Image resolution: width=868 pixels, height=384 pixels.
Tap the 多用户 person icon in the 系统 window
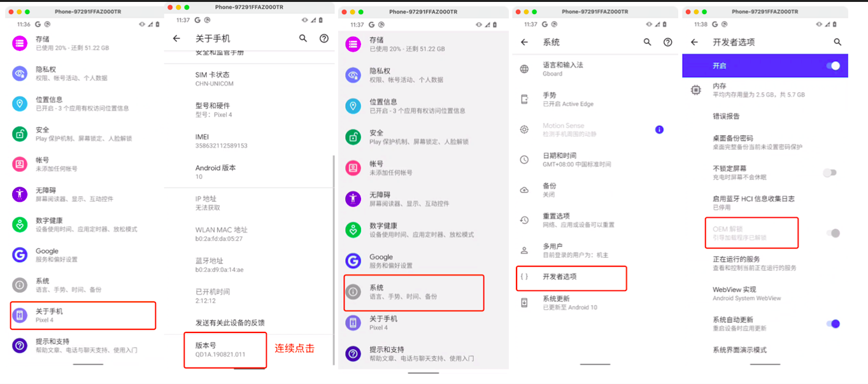click(x=524, y=250)
